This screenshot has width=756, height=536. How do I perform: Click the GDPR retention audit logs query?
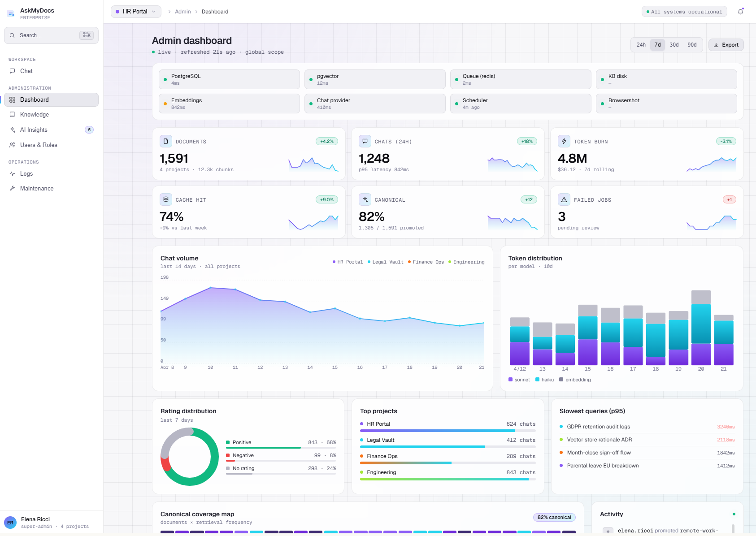pos(647,427)
